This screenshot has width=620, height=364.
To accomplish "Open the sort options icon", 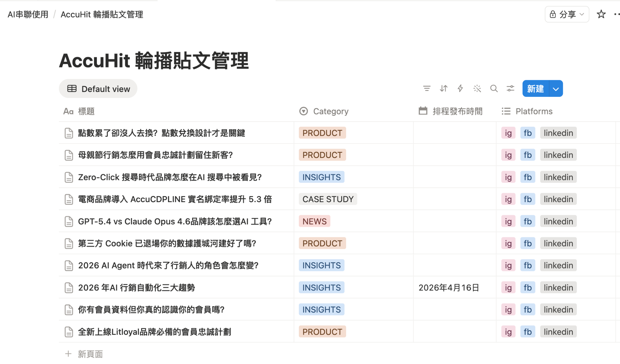I will click(444, 88).
